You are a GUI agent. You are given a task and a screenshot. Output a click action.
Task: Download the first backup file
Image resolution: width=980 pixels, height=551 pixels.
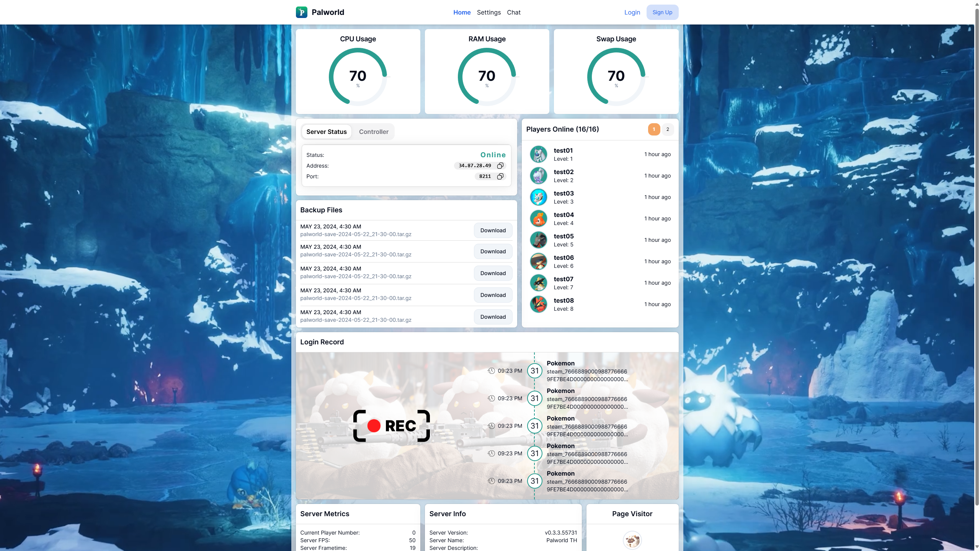point(493,230)
